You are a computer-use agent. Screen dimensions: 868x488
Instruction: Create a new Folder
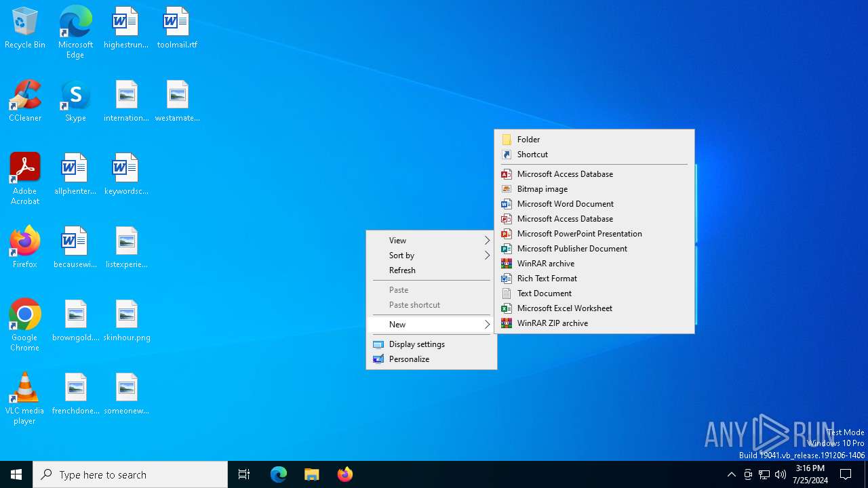click(594, 140)
